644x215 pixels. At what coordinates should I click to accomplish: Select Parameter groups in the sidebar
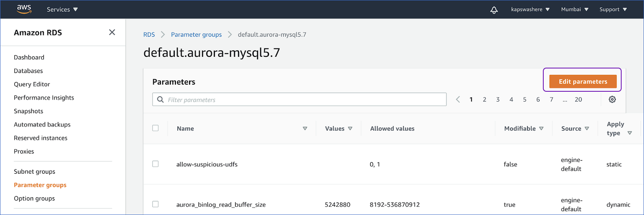[x=40, y=185]
